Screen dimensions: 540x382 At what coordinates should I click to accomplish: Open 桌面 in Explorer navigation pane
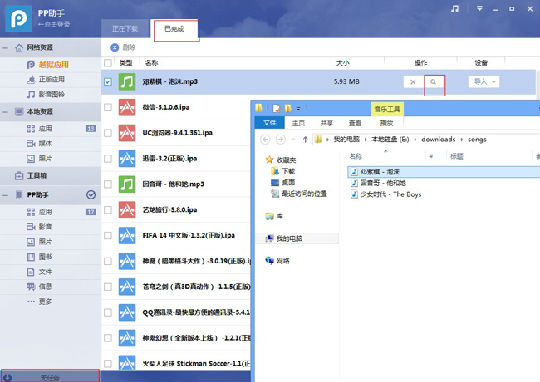pos(288,182)
